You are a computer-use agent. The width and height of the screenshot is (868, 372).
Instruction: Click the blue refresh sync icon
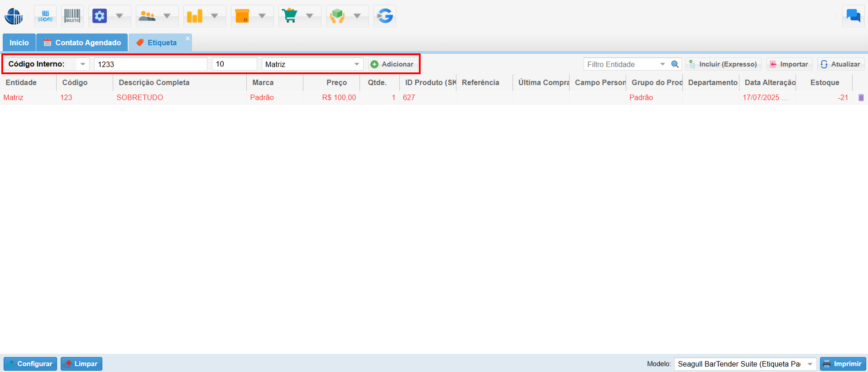pos(385,16)
